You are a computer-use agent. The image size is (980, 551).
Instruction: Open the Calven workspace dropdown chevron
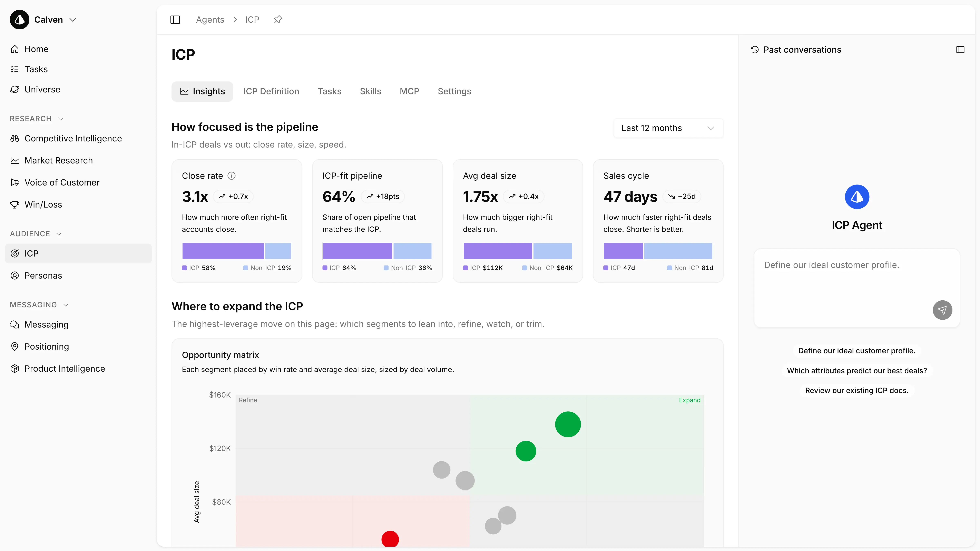tap(73, 20)
